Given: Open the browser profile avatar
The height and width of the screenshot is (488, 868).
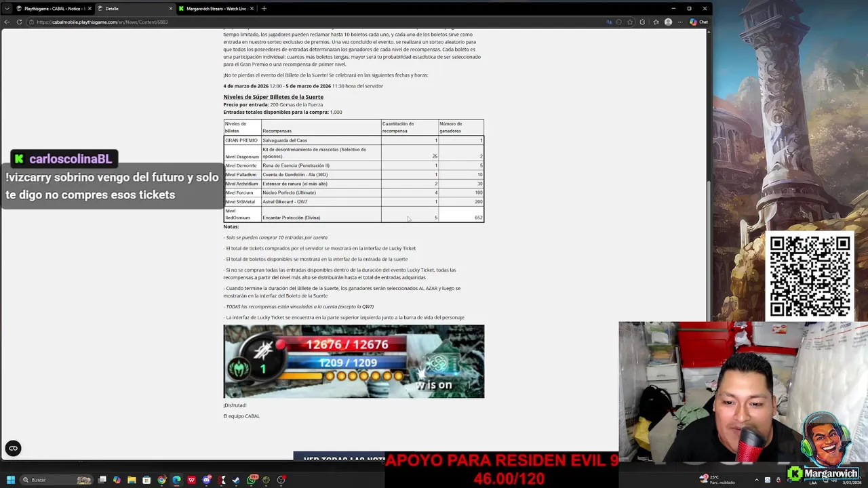Looking at the screenshot, I should point(668,22).
